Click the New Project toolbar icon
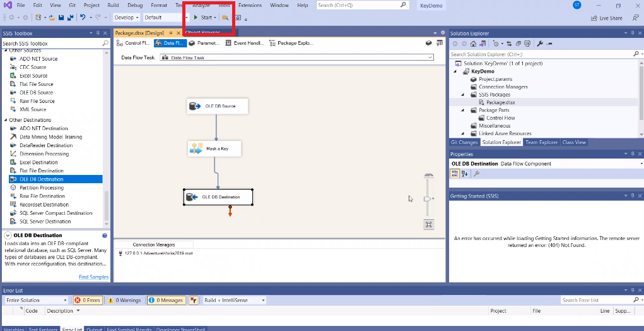 pos(38,18)
